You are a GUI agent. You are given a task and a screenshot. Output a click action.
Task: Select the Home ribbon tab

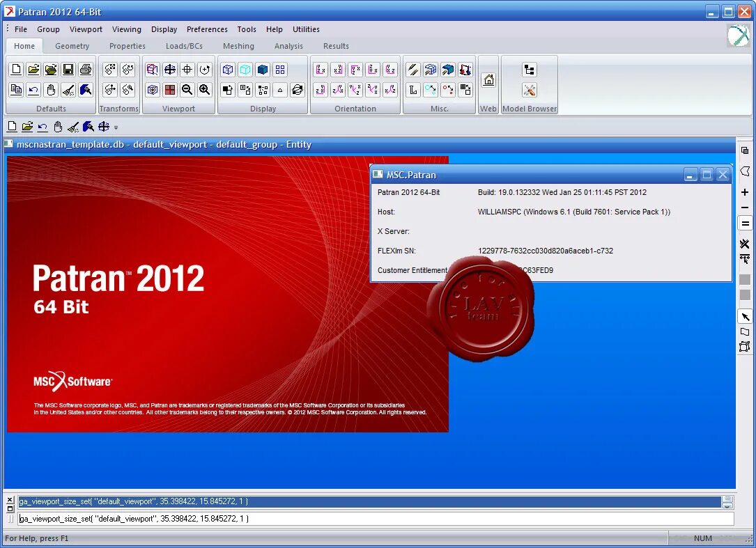click(24, 46)
